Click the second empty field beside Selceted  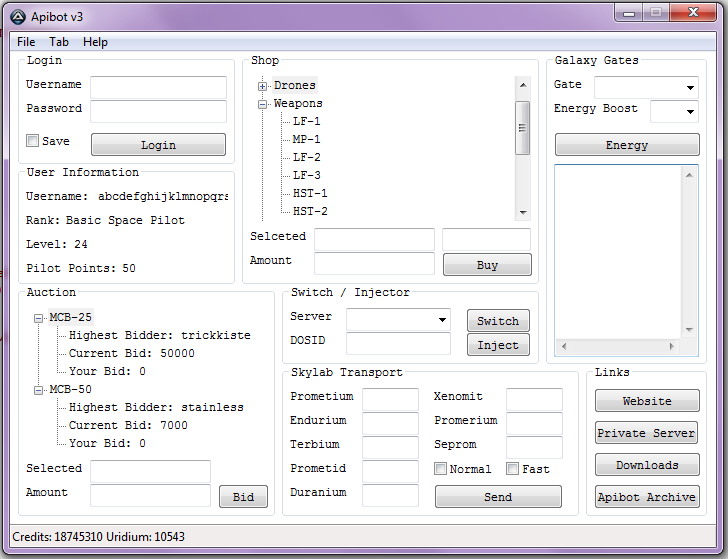tap(486, 239)
